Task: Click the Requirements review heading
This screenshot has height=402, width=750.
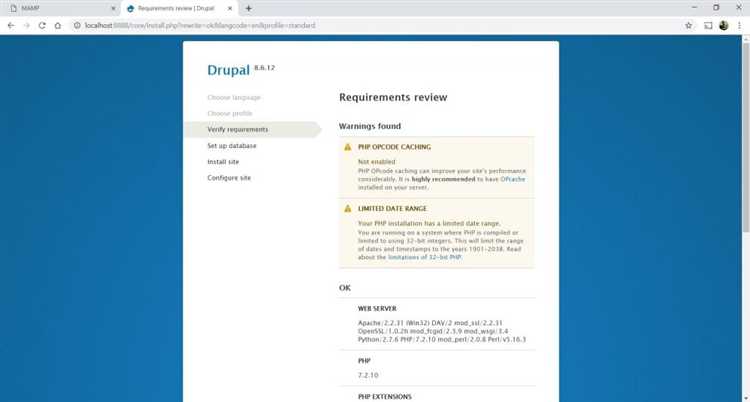Action: tap(393, 97)
